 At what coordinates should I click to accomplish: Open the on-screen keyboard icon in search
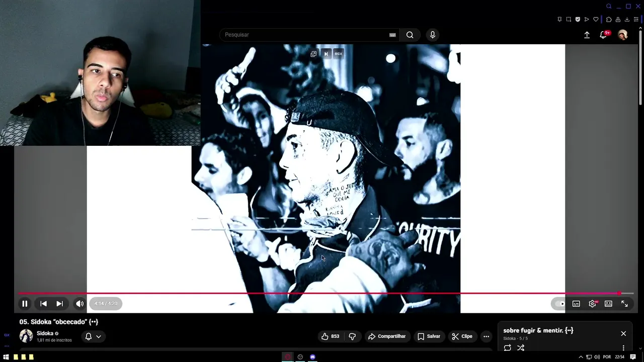point(392,35)
